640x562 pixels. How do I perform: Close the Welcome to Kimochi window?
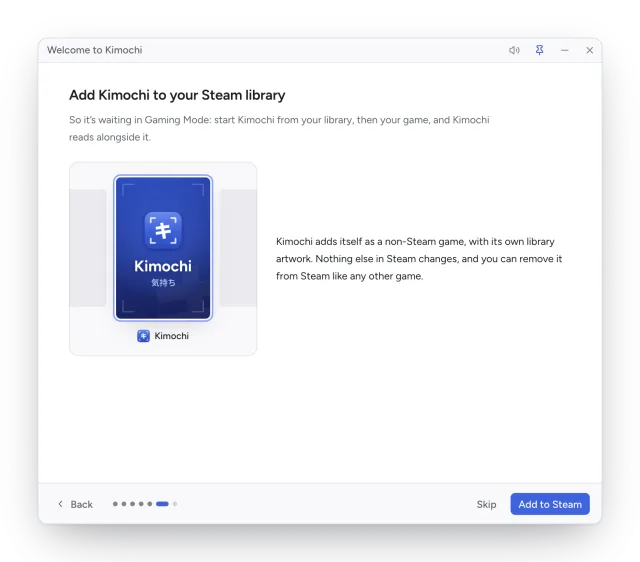coord(589,50)
